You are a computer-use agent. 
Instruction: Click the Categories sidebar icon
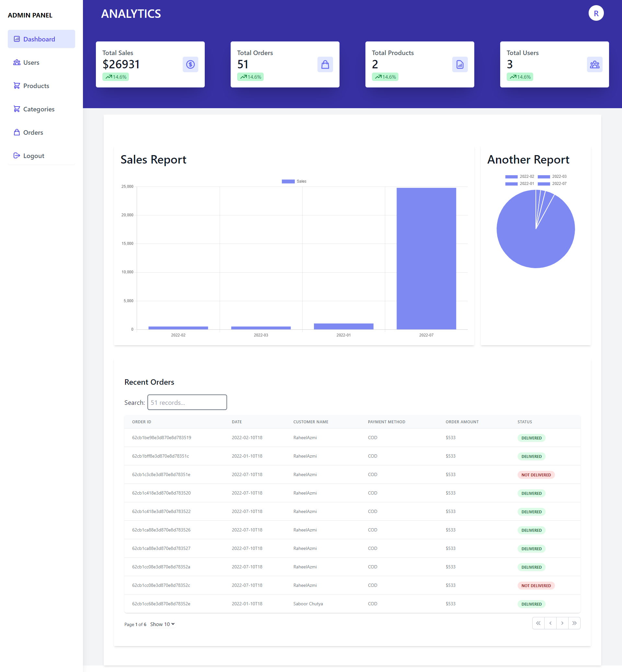(17, 109)
